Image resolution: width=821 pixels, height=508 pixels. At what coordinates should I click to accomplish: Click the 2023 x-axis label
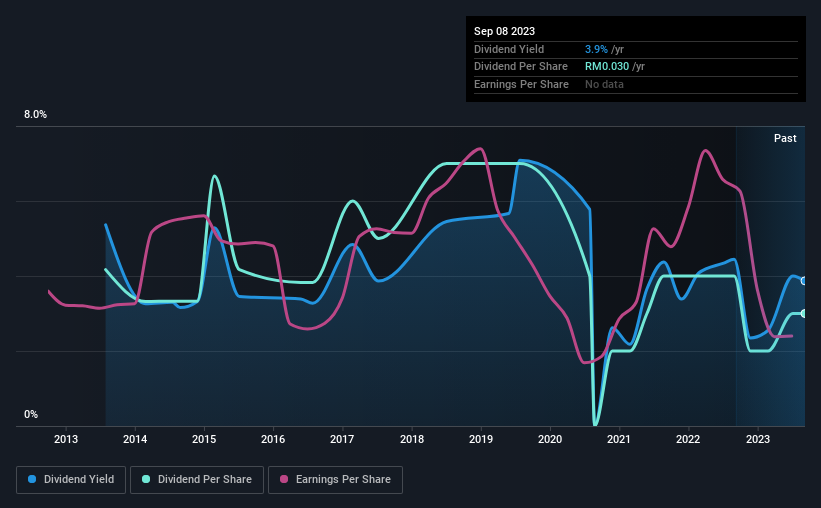click(x=758, y=439)
